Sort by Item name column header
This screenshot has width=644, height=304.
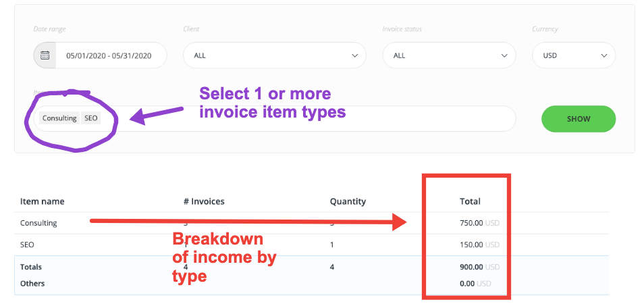(x=43, y=202)
